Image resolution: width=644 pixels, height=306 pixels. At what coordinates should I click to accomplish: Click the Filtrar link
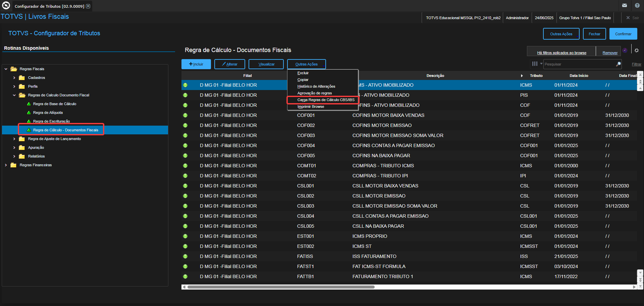click(636, 64)
